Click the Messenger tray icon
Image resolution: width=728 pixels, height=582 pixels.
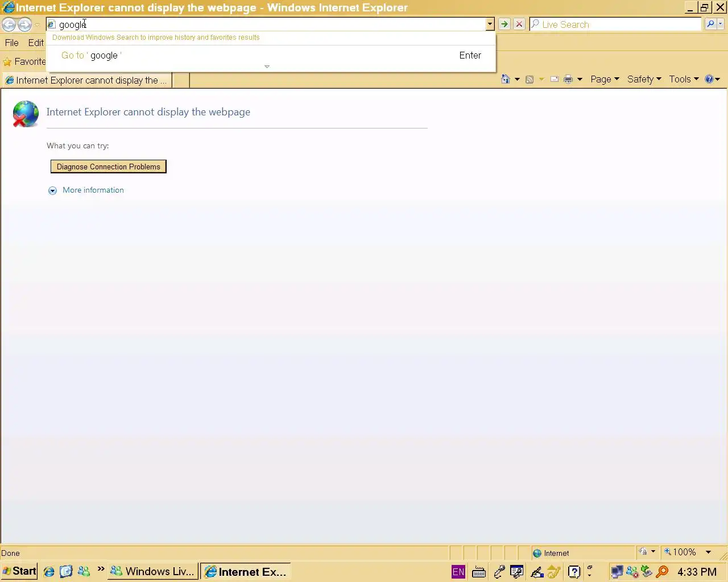pos(632,572)
